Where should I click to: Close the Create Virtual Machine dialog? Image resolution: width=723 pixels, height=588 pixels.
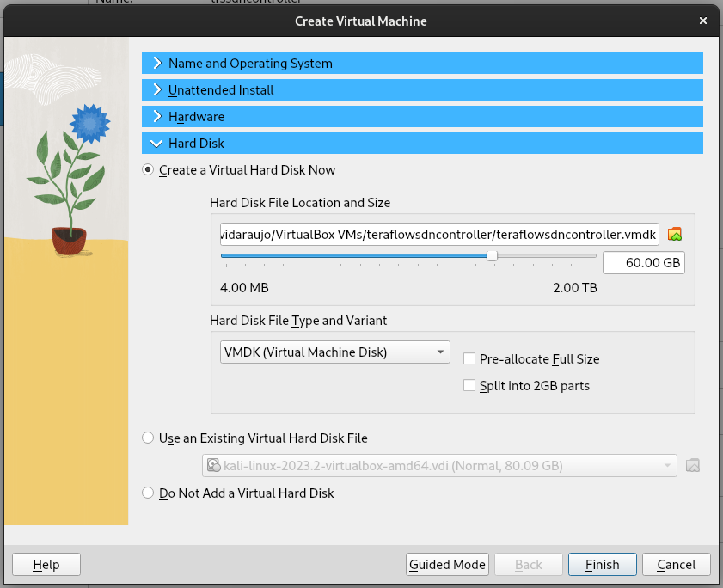point(703,21)
